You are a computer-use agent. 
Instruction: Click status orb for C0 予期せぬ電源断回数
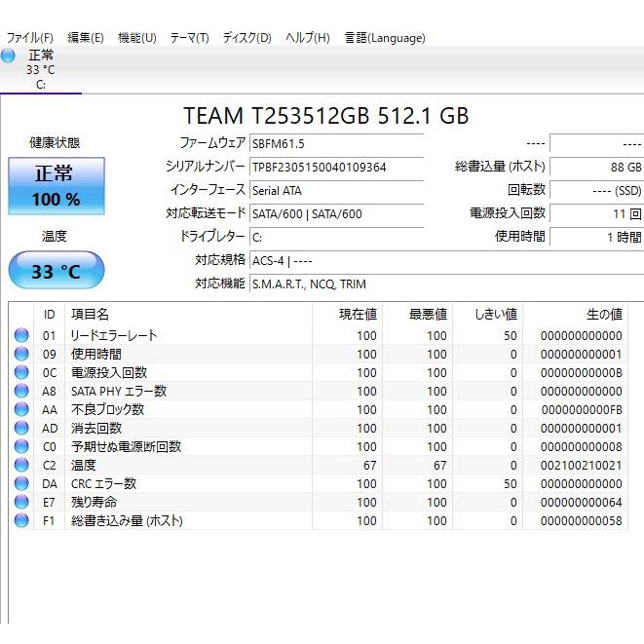pyautogui.click(x=21, y=446)
